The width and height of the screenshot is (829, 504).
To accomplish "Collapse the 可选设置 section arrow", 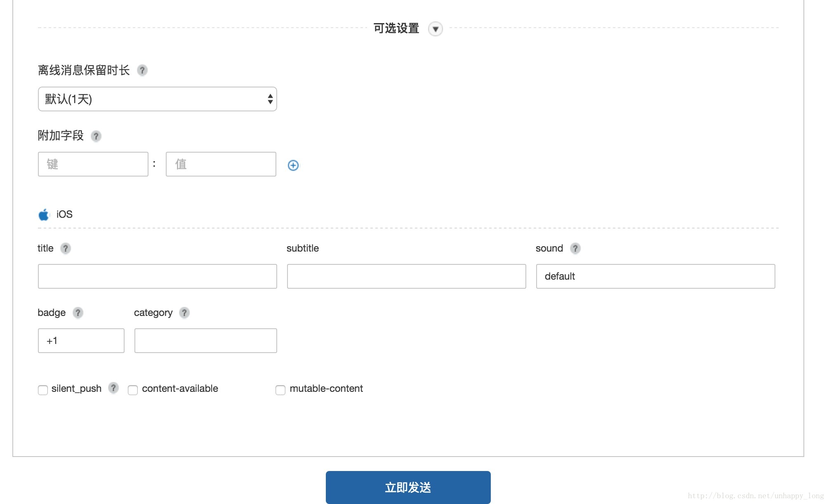I will click(436, 29).
